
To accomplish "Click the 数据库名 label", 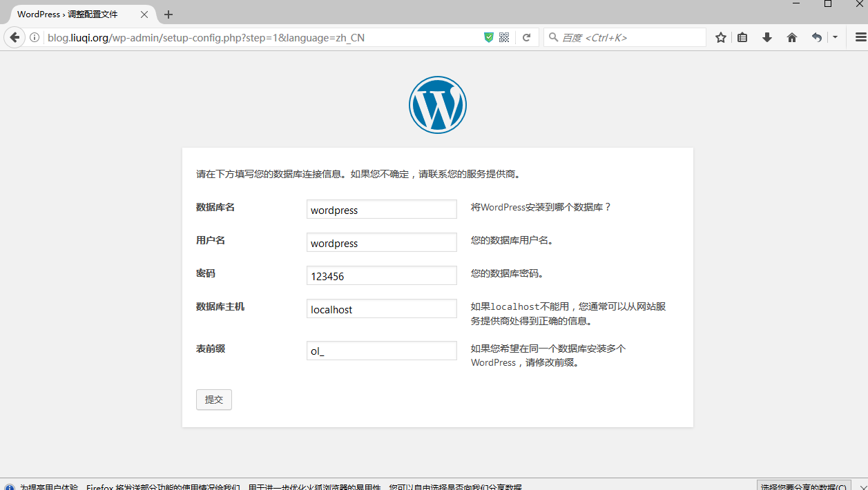I will coord(215,207).
